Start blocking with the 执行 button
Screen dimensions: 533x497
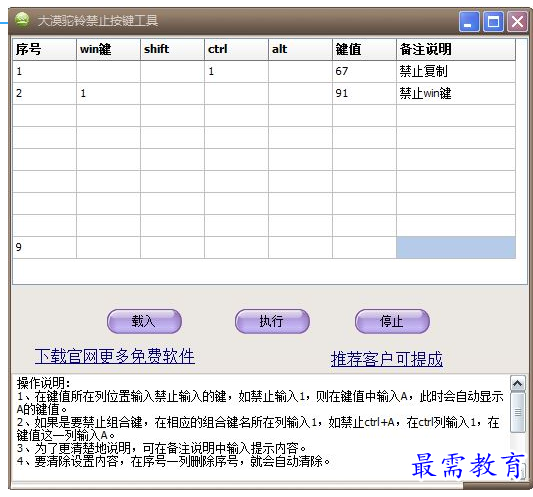[272, 321]
